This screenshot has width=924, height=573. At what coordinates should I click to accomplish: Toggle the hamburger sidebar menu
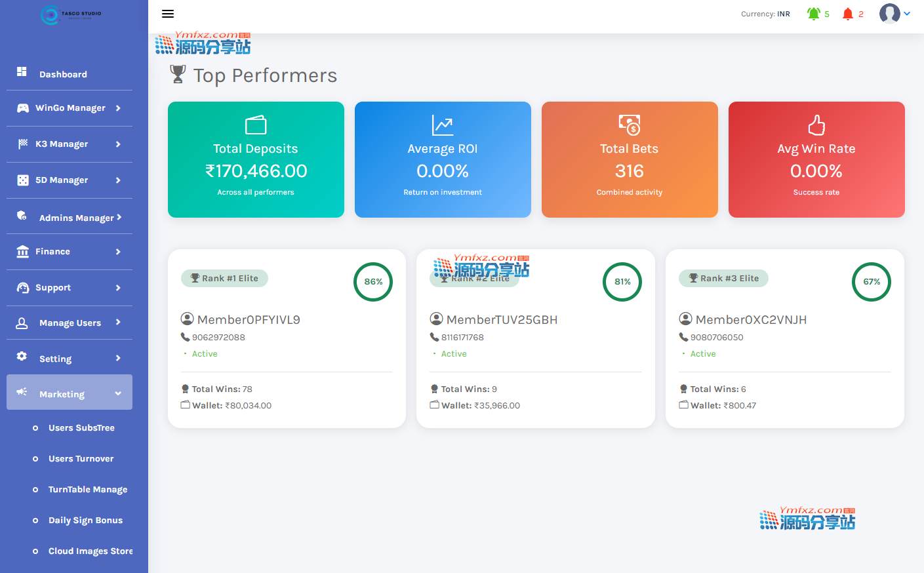168,14
